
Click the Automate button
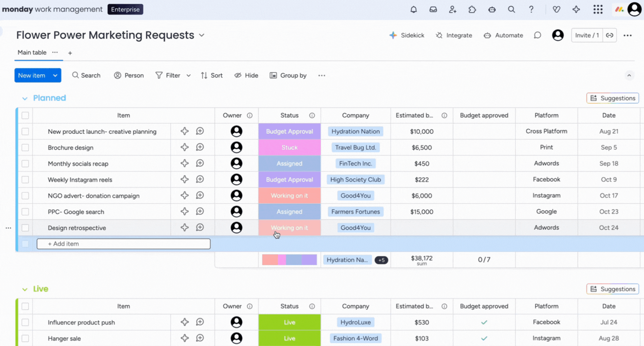pos(503,35)
